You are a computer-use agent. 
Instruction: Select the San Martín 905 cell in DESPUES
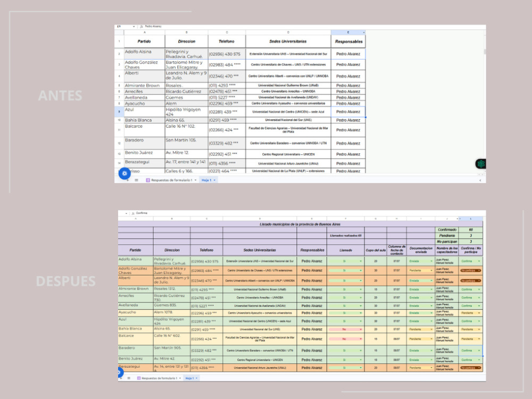172,351
